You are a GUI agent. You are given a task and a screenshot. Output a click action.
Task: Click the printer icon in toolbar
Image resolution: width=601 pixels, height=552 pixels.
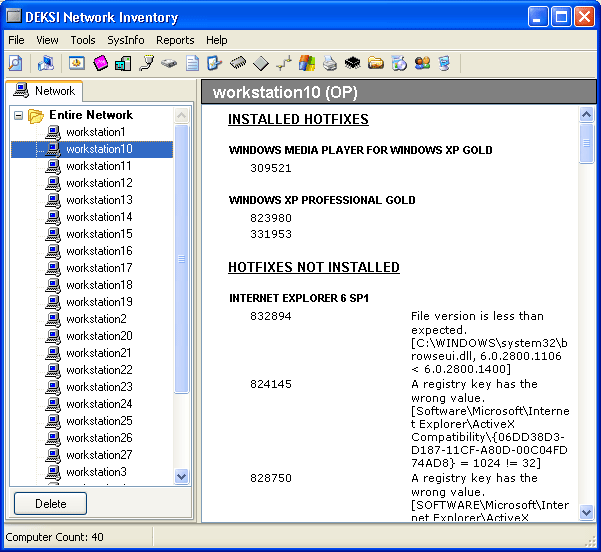[330, 63]
